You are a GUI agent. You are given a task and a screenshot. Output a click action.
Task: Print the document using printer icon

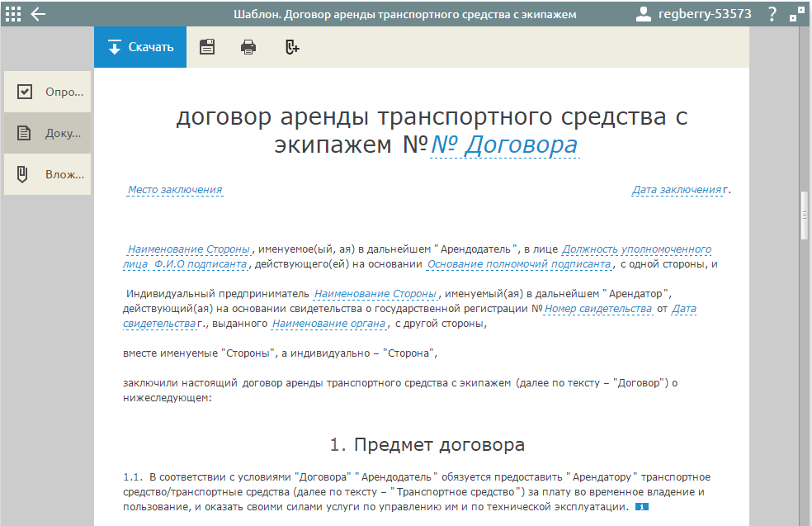tap(248, 47)
